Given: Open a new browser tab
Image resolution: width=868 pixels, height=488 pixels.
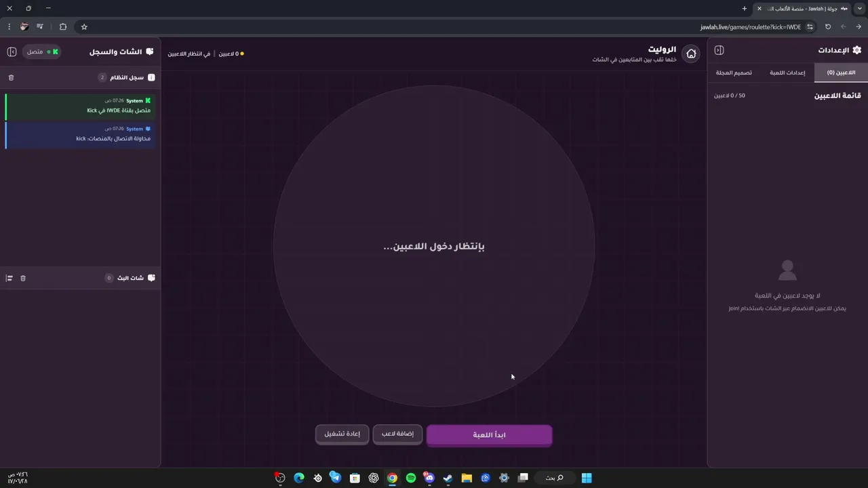Looking at the screenshot, I should 745,8.
